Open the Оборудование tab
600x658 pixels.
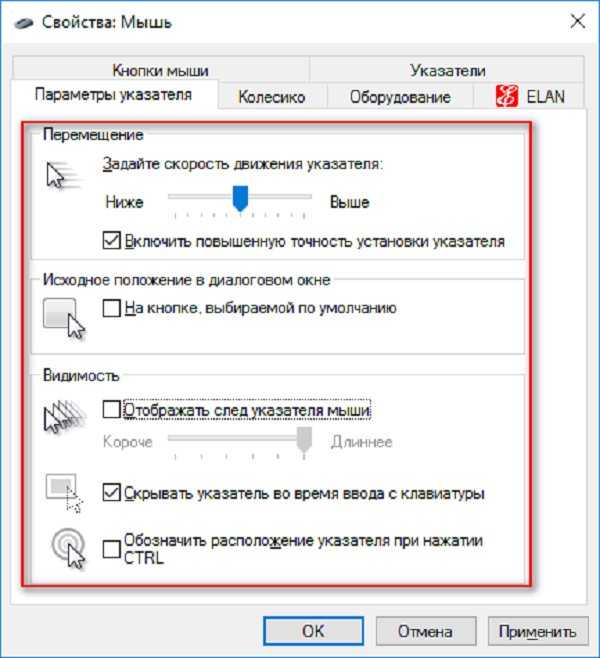pos(400,97)
